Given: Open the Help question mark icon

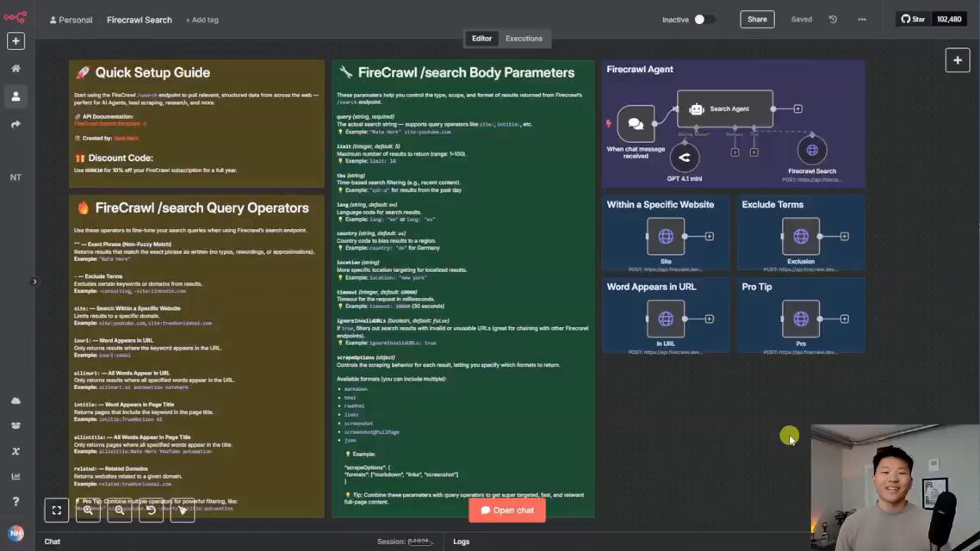Looking at the screenshot, I should [x=16, y=502].
